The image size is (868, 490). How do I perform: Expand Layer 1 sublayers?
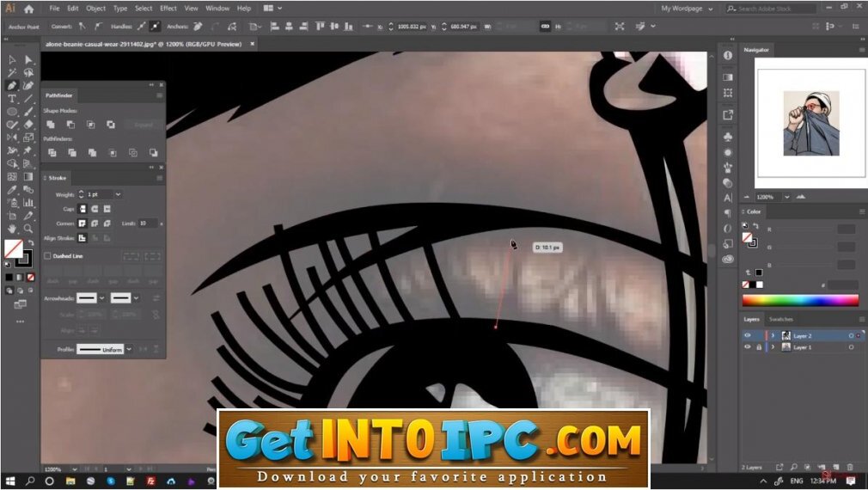[x=773, y=347]
